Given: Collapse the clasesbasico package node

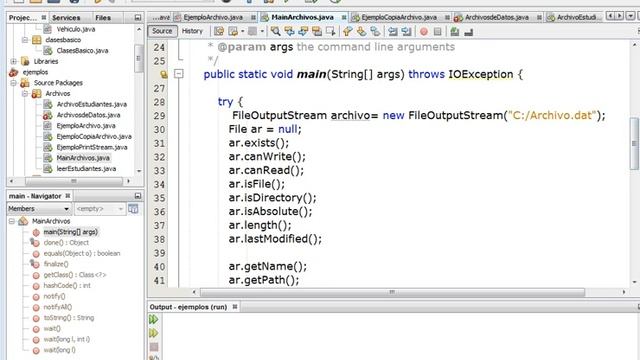Looking at the screenshot, I should click(25, 40).
